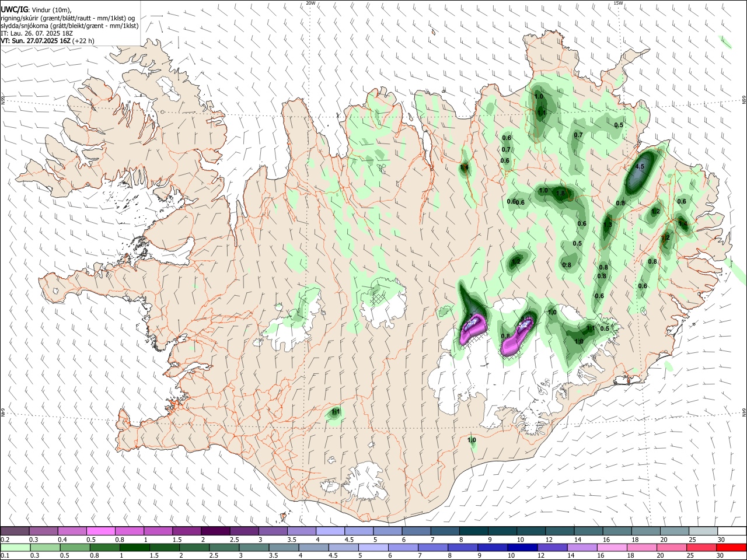Click the '20W' longitude label
This screenshot has width=747, height=560.
click(310, 3)
